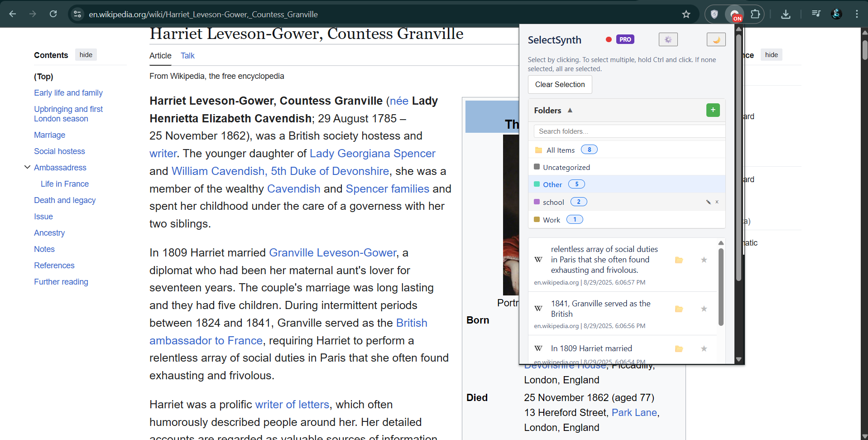Click the pencil icon to rename school folder
This screenshot has height=440, width=868.
pos(708,202)
